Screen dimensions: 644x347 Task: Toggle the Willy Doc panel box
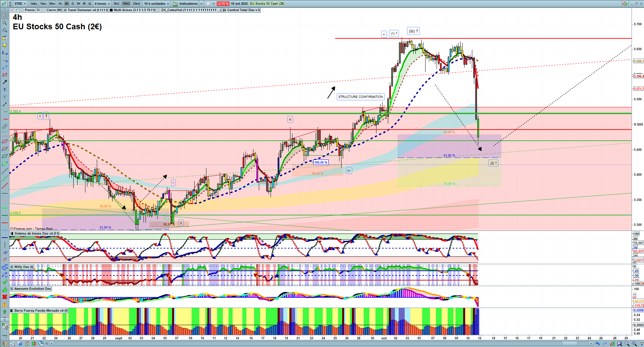coord(12,267)
